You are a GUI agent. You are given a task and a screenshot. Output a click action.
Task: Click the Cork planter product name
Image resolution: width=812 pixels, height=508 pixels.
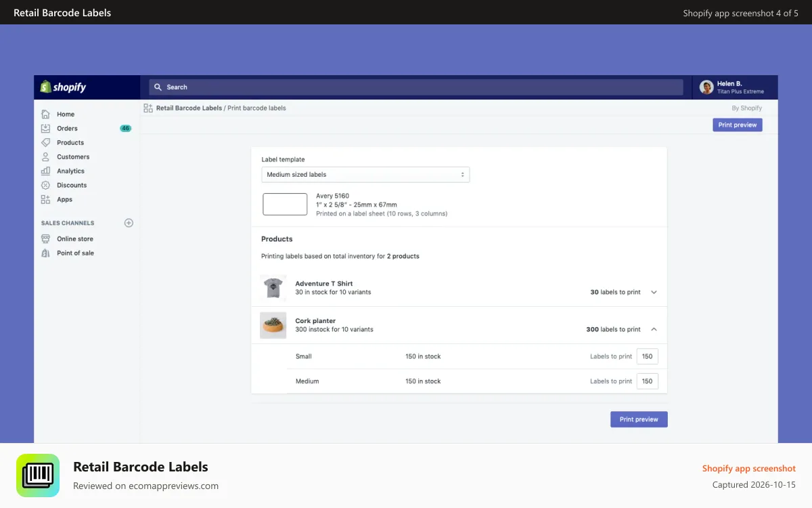(x=315, y=321)
